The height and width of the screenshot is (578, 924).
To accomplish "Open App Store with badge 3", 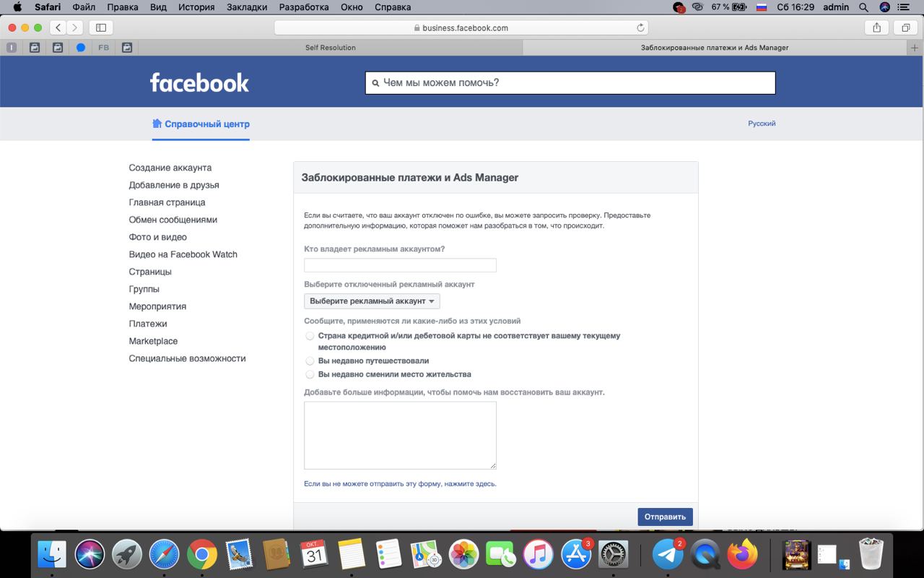I will 576,555.
